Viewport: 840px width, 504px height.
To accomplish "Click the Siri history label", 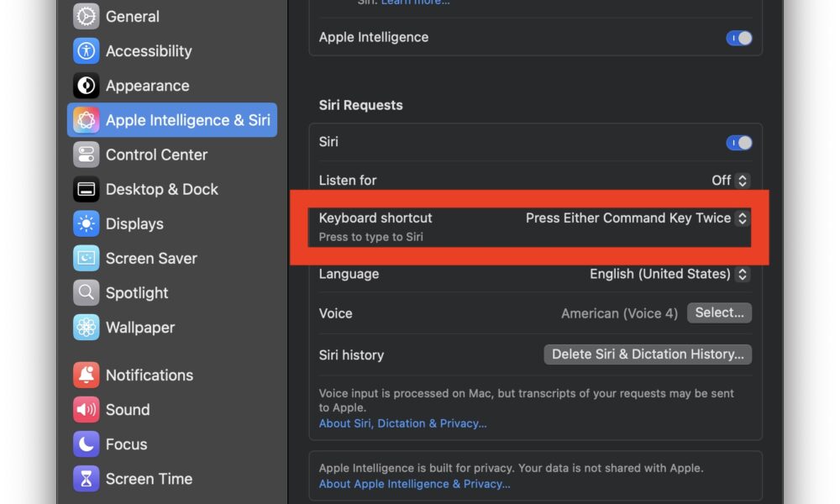I will tap(351, 355).
